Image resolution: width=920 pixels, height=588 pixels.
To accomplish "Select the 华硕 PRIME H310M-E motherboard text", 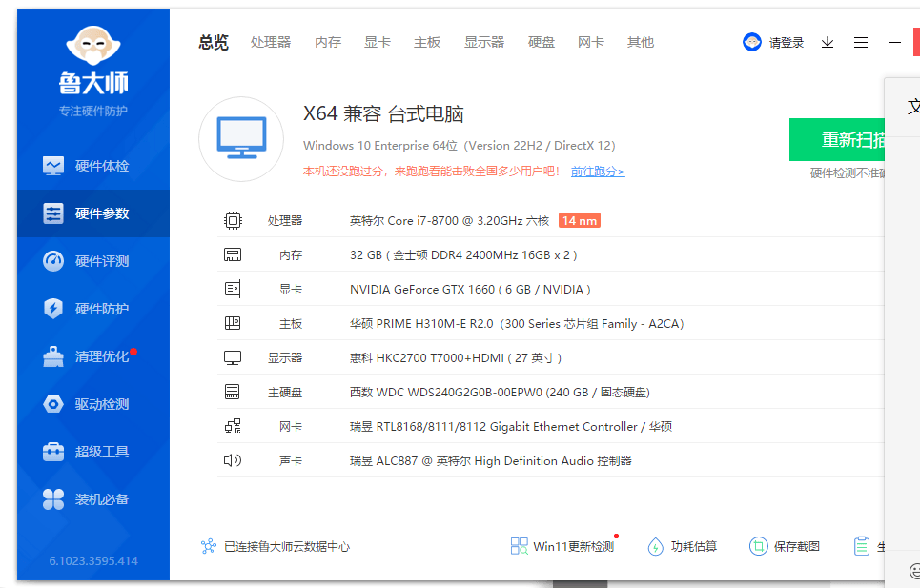I will point(517,324).
